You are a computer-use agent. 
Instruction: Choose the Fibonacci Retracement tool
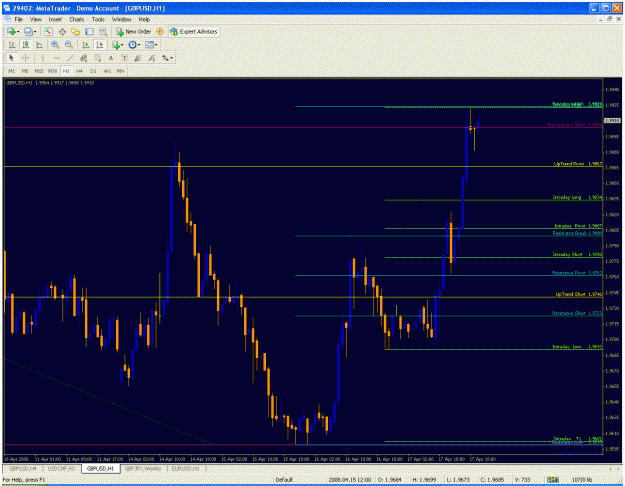click(x=97, y=58)
